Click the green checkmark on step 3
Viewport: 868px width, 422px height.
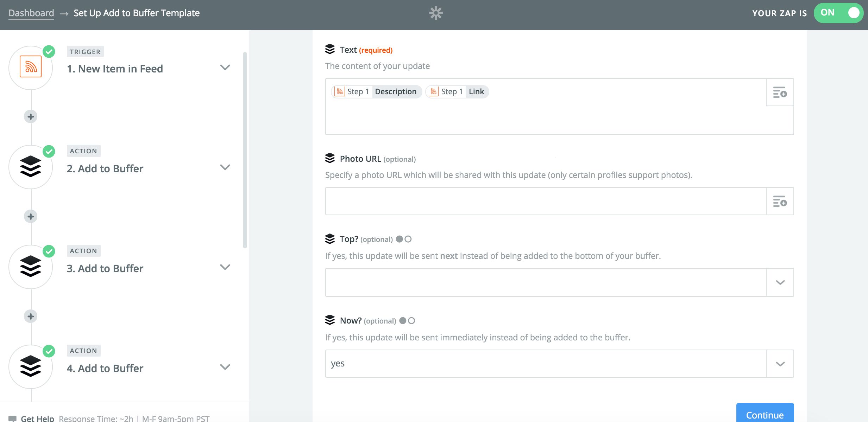click(x=49, y=251)
